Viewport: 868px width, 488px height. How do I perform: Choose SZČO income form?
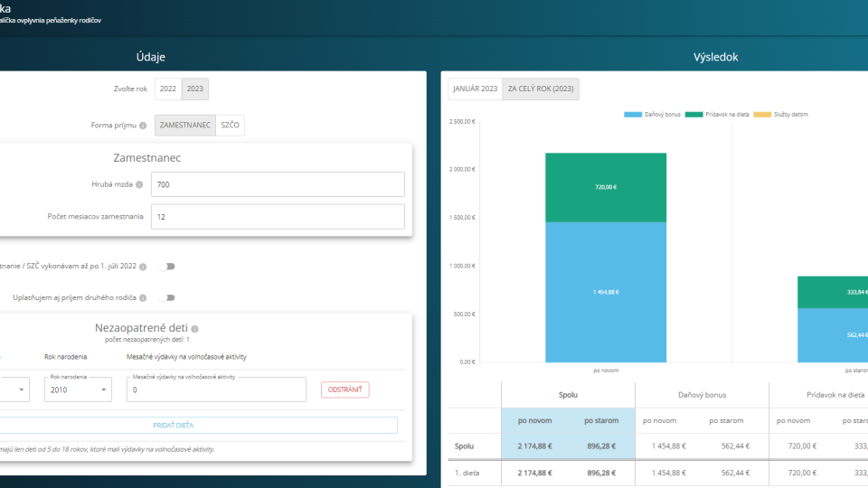[x=230, y=125]
